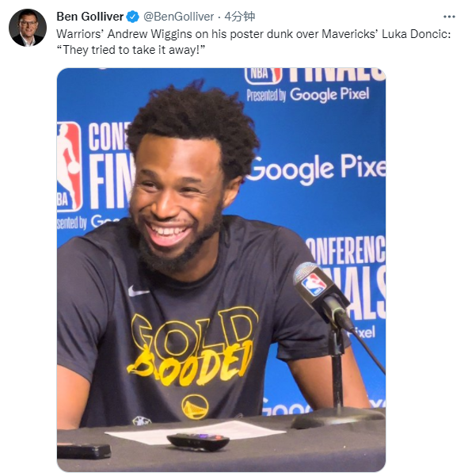The image size is (468, 476).
Task: Click the NBA Finals logo atop photo
Action: [x=315, y=75]
